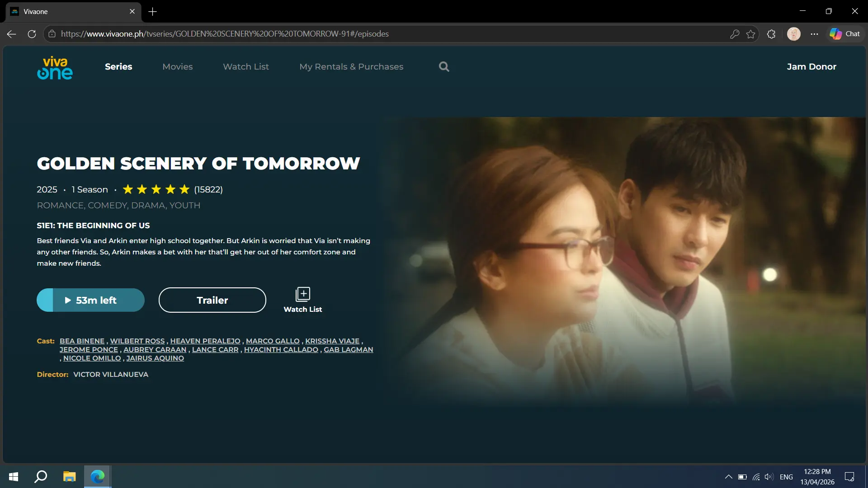Open browser extensions puzzle icon

[x=771, y=34]
